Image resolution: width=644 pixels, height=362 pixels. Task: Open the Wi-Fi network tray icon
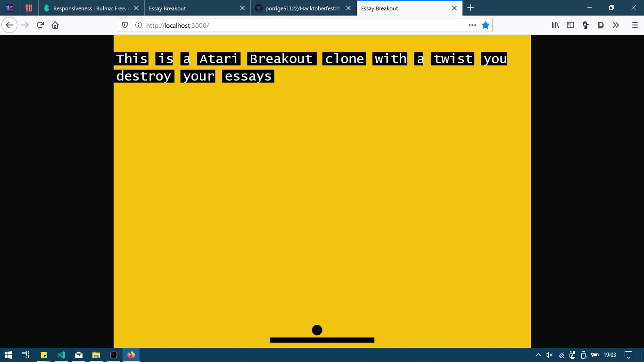click(x=561, y=355)
